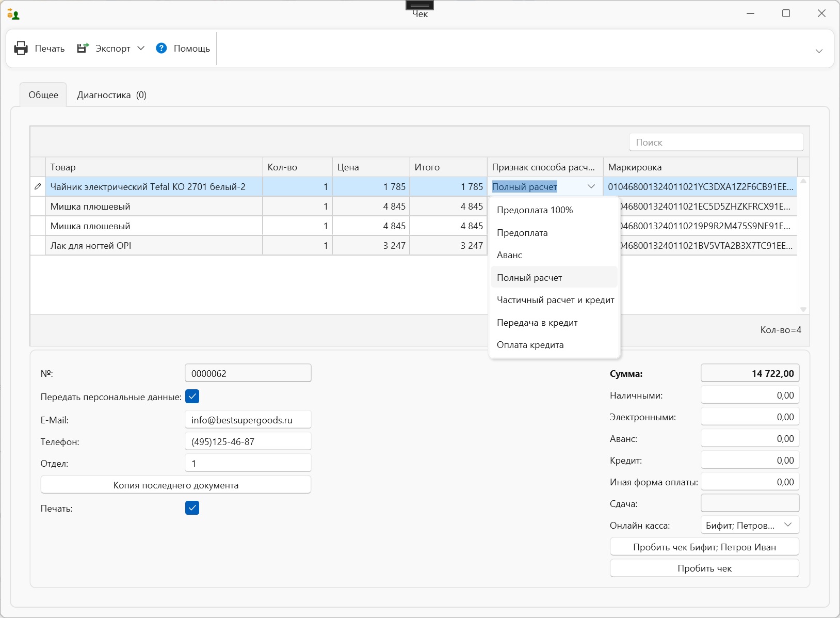Select Предоплата 100% option

pyautogui.click(x=554, y=210)
